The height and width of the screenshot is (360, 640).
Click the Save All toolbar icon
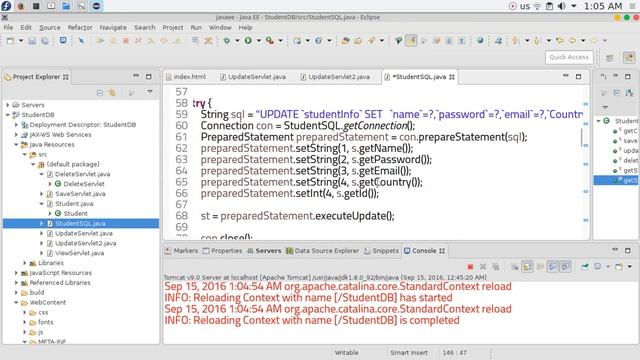[44, 40]
